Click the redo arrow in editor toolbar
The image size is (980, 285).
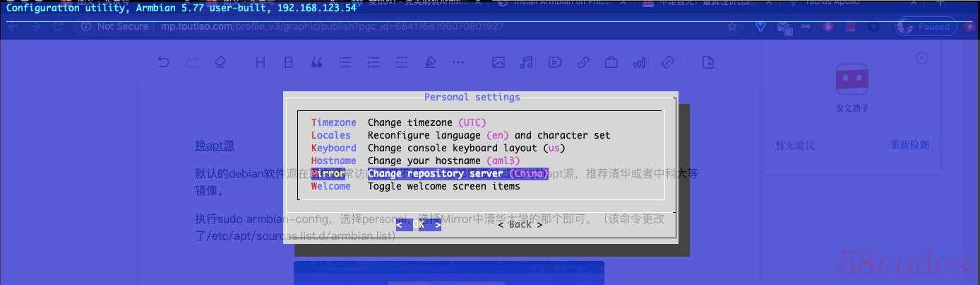[191, 62]
